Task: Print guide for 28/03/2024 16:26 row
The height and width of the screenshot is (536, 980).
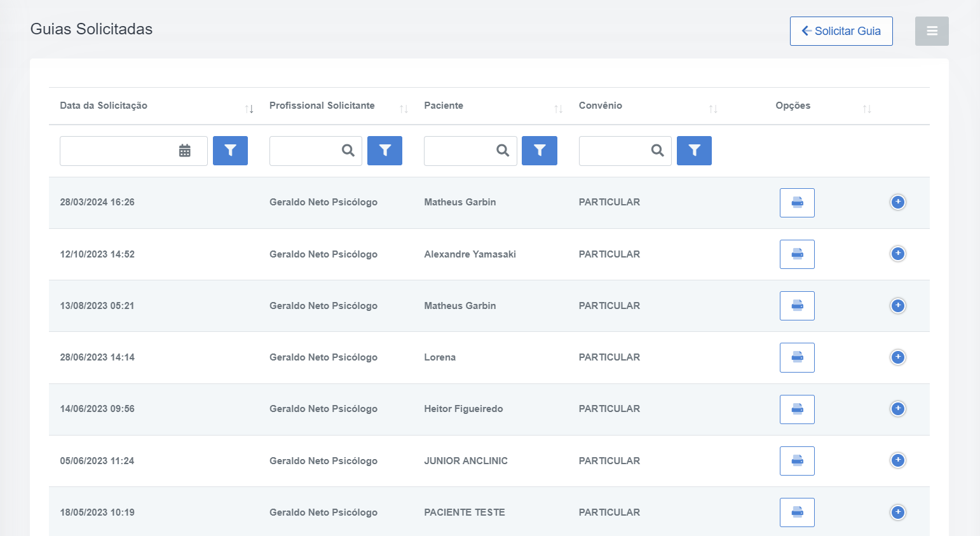Action: [797, 203]
